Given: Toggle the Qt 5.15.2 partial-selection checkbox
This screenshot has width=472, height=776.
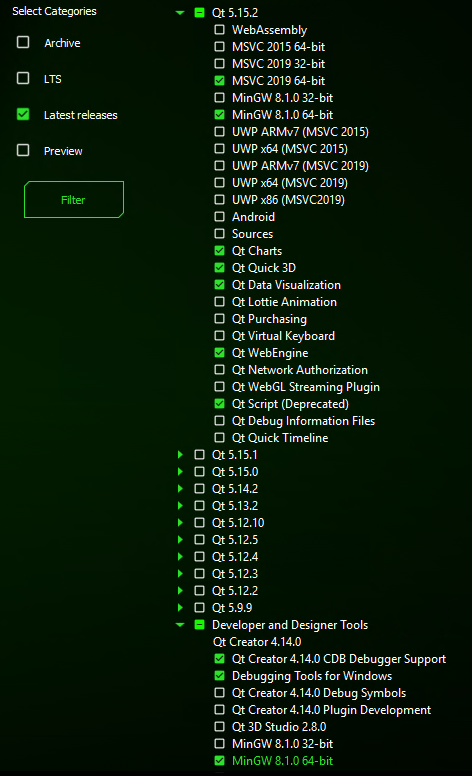Looking at the screenshot, I should point(199,13).
